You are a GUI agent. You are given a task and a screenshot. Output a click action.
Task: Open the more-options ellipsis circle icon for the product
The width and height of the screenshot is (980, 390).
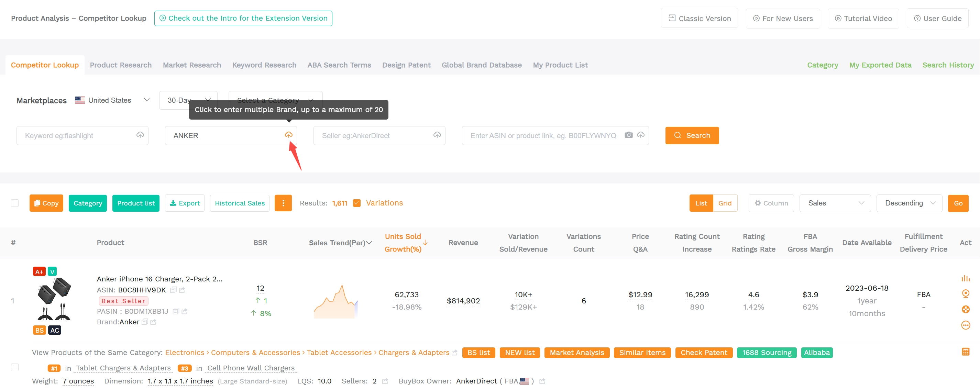(965, 325)
